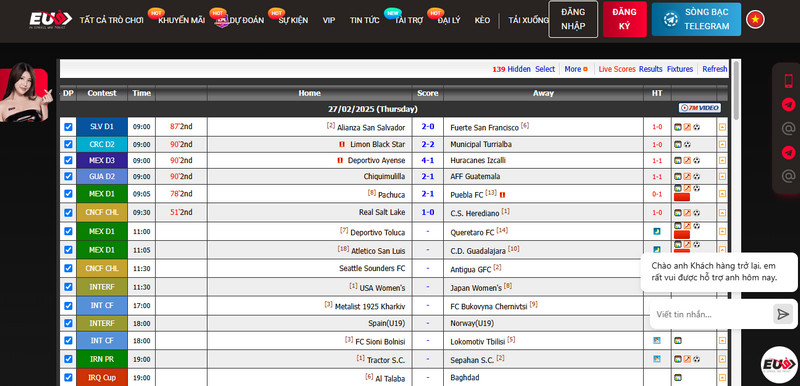800x386 pixels.
Task: Expand orange arrow for Limon Black Star row
Action: coord(722,144)
